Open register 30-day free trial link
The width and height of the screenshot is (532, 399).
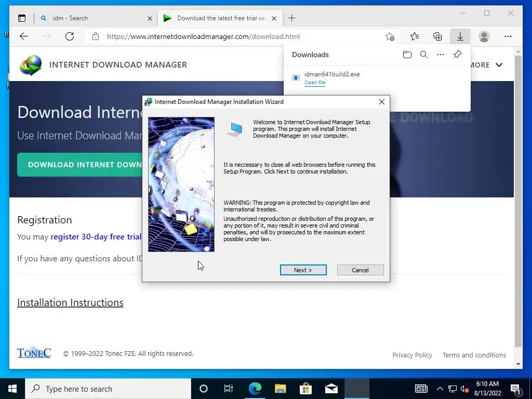click(x=96, y=236)
